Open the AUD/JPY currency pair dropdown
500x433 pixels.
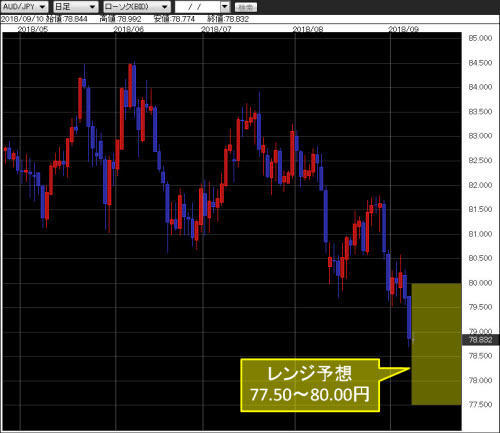[25, 7]
